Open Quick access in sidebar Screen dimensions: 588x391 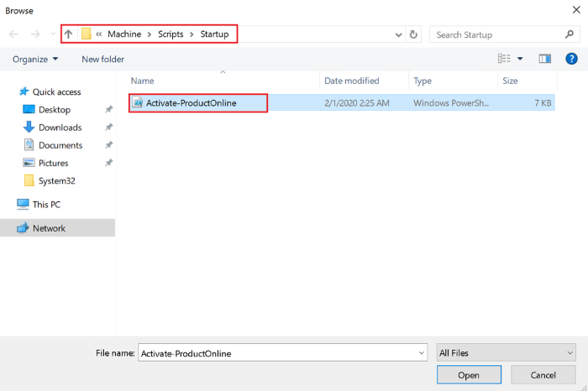(56, 91)
